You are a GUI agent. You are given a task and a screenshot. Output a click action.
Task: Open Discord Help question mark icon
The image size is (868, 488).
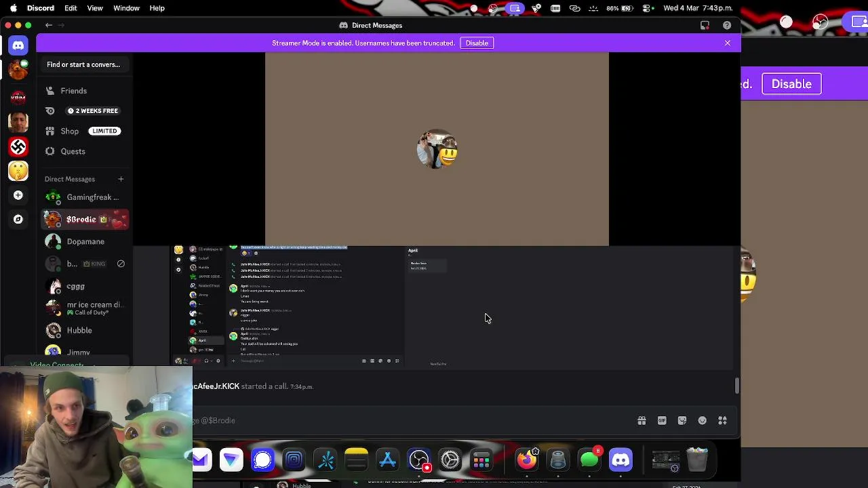727,25
